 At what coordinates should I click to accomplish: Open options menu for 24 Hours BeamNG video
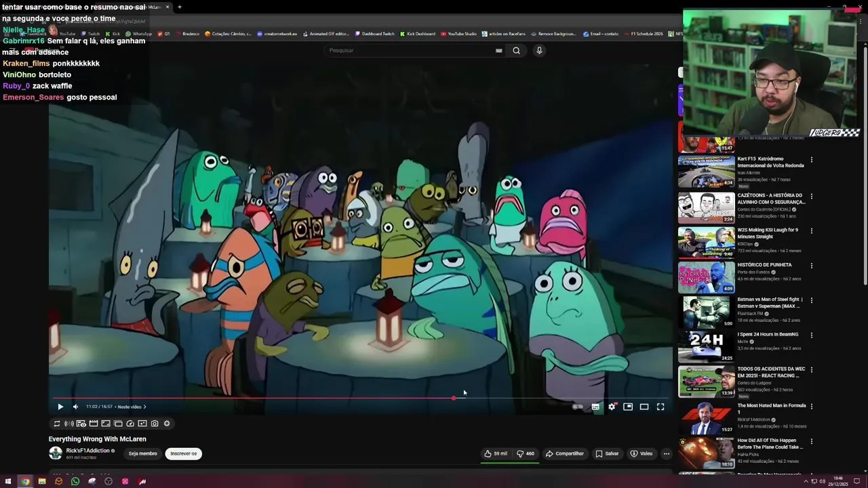[811, 335]
